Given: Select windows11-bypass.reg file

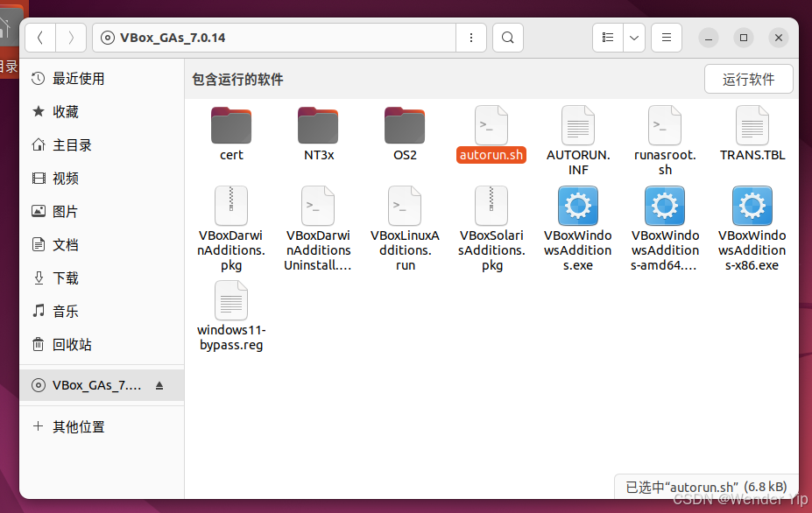Looking at the screenshot, I should (x=231, y=316).
